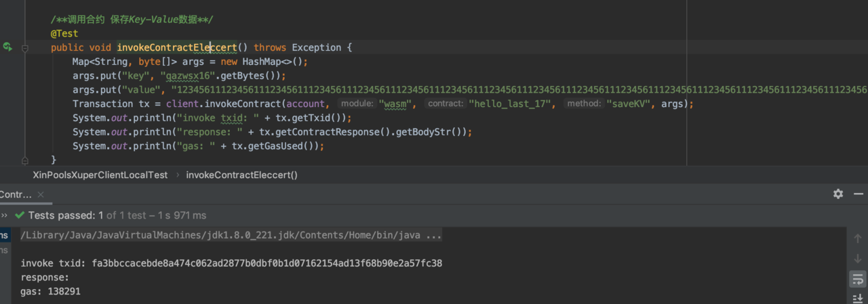Image resolution: width=868 pixels, height=304 pixels.
Task: Click the green tests passed checkmark
Action: [20, 215]
